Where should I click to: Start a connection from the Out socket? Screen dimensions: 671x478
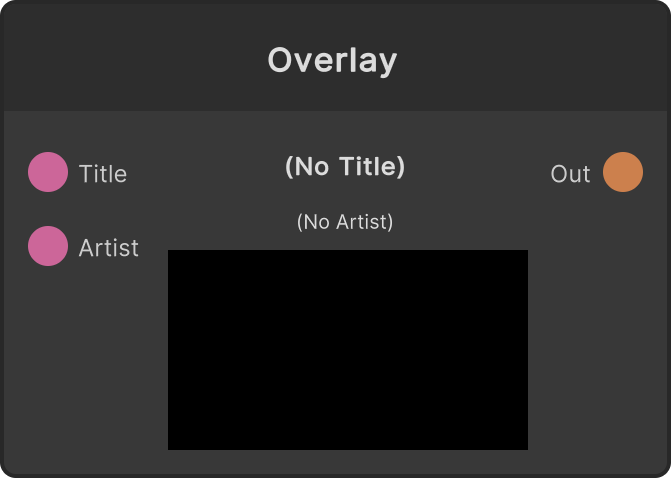[623, 172]
